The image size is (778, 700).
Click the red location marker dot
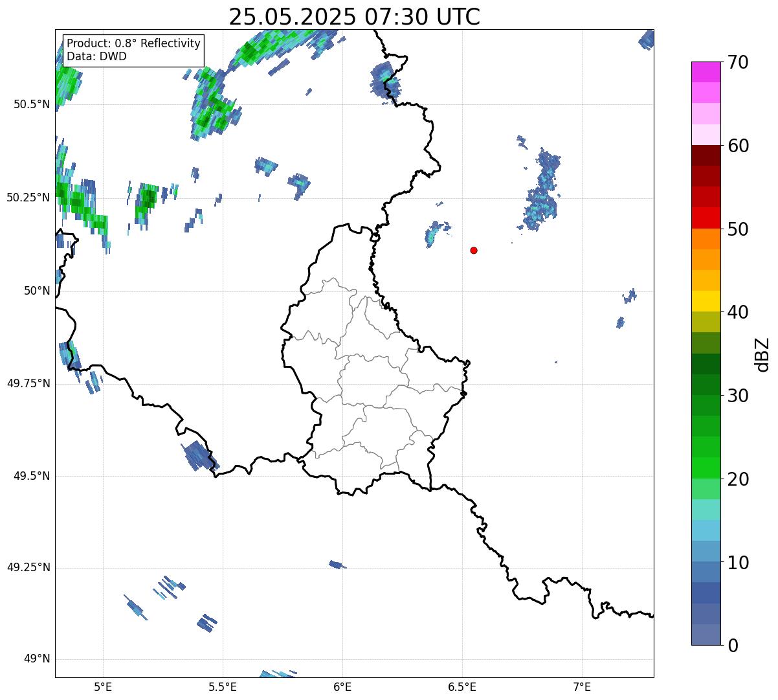click(474, 250)
